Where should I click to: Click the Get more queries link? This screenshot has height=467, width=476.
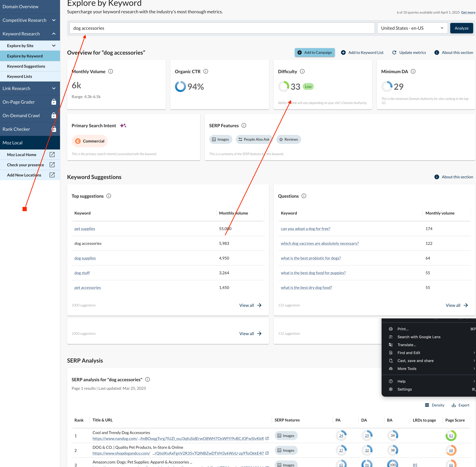point(468,12)
